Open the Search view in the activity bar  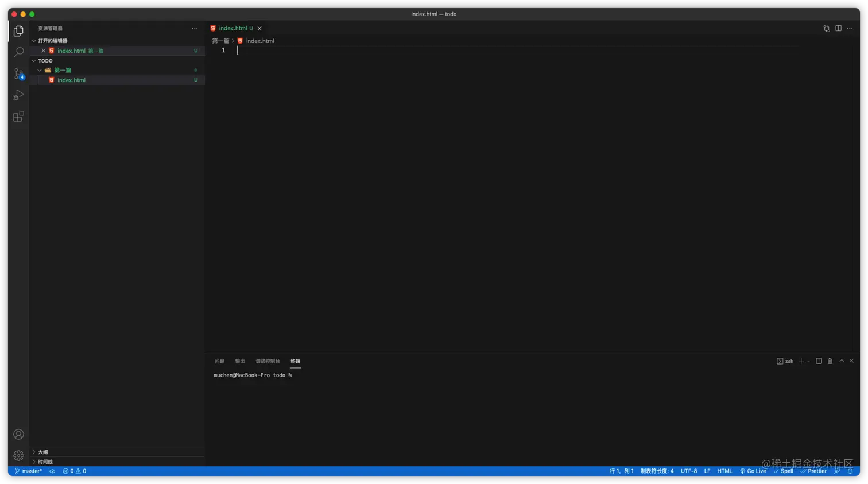pyautogui.click(x=18, y=52)
